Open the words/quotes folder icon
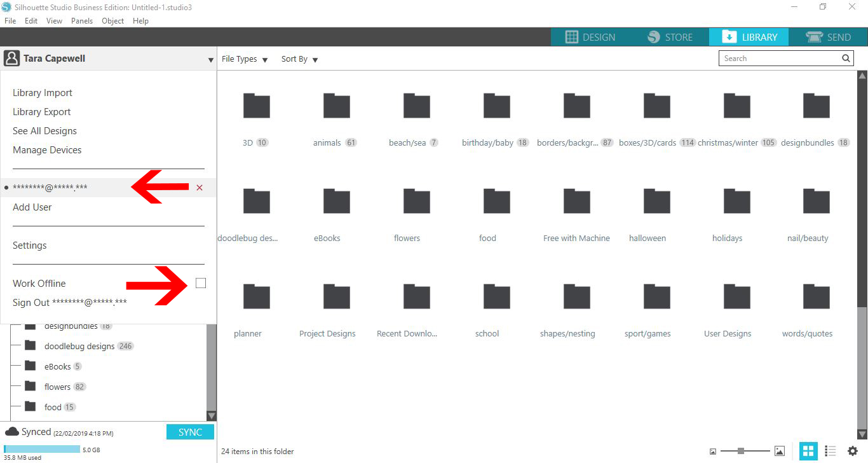Image resolution: width=868 pixels, height=463 pixels. [x=817, y=296]
